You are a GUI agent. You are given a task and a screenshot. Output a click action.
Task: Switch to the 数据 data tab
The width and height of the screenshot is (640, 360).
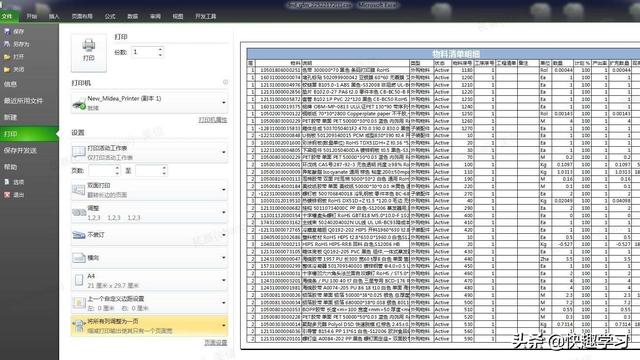pos(132,16)
